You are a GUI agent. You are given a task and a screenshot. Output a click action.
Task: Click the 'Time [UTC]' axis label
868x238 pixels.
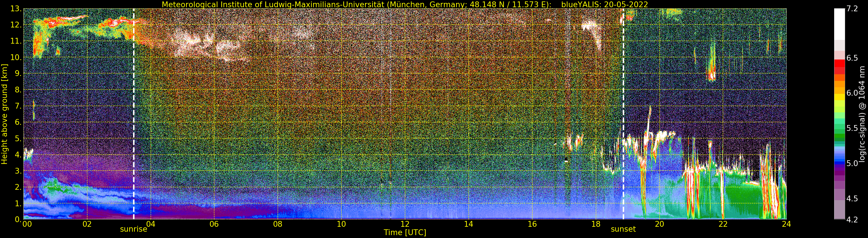(x=405, y=233)
